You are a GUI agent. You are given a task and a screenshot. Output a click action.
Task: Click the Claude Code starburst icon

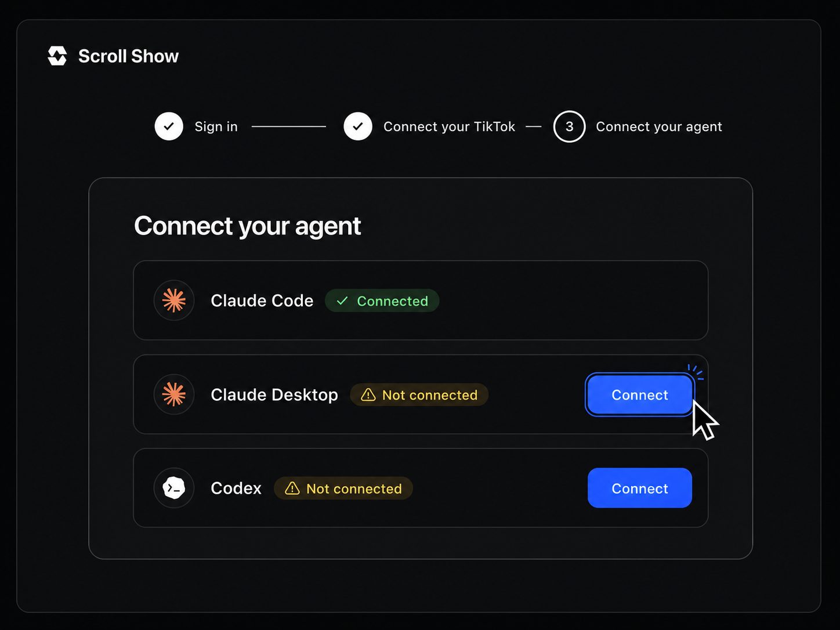[x=174, y=300]
